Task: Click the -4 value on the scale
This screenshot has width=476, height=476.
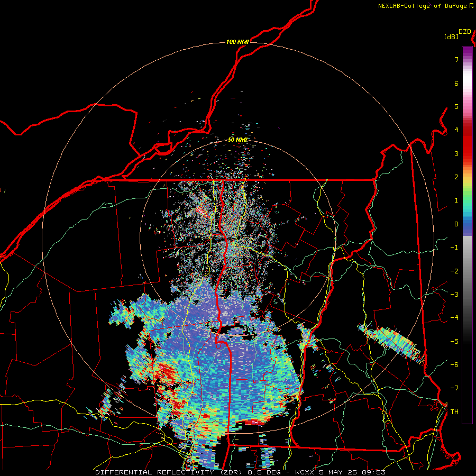Action: point(454,318)
